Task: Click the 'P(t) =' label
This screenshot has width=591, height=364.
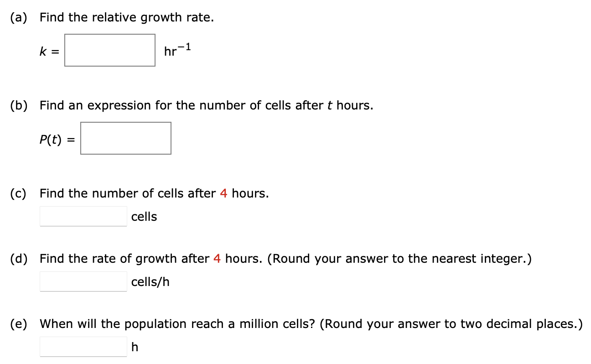Action: tap(56, 140)
